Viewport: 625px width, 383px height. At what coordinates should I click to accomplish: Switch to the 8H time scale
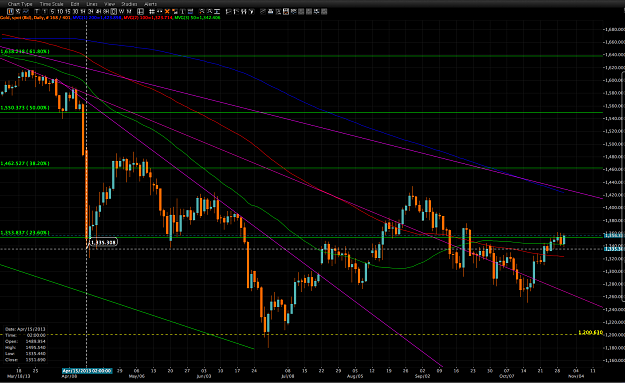pos(106,12)
